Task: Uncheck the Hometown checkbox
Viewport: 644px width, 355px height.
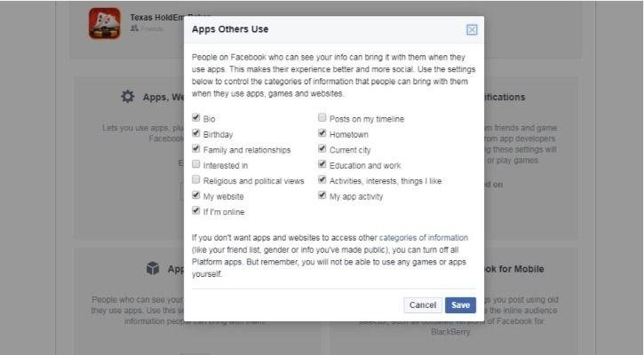Action: (322, 133)
